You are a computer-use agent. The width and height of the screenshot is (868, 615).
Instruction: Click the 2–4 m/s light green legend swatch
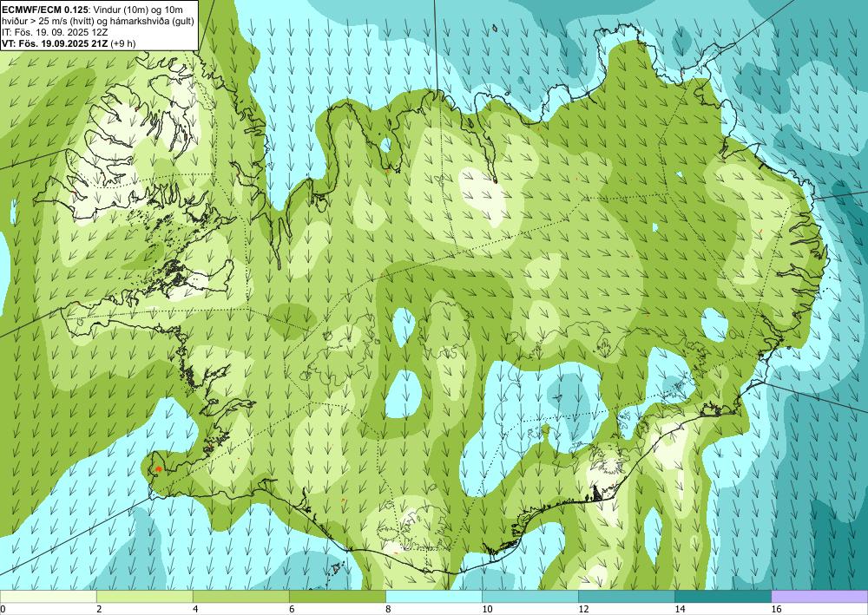[144, 596]
